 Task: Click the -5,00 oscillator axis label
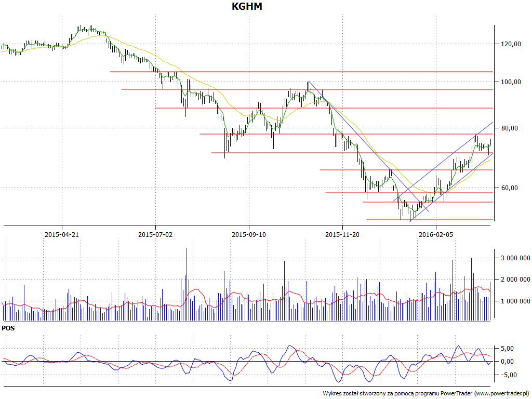(x=510, y=375)
